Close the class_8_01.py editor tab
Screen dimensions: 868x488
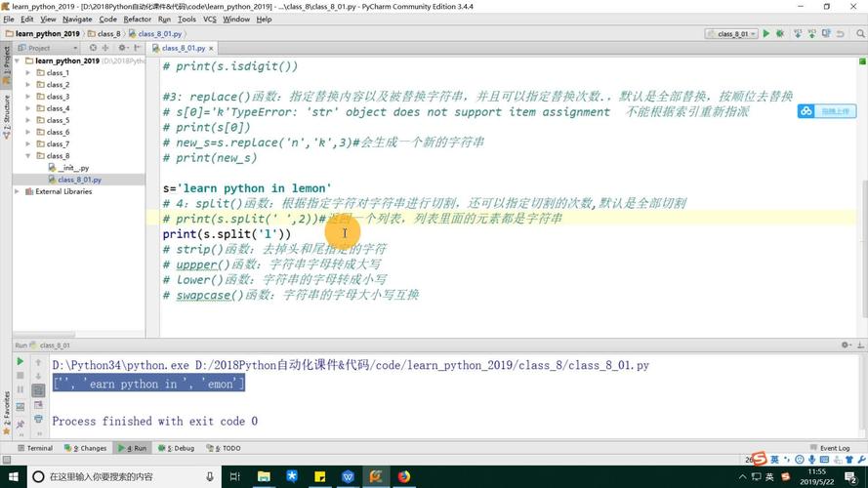tap(211, 49)
